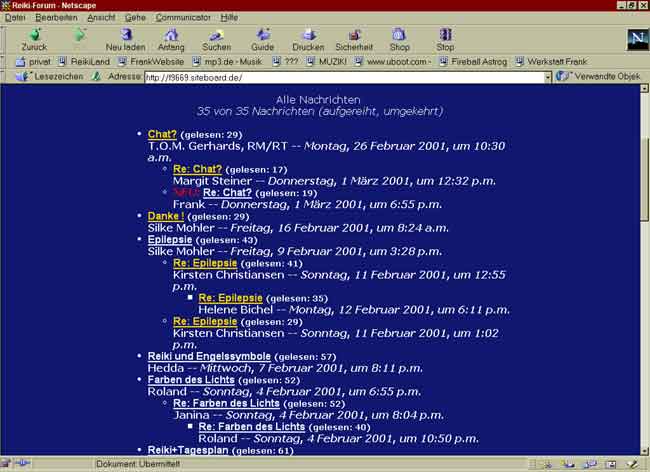The height and width of the screenshot is (472, 650).
Task: Open Frank's NEU Re: Chat? reply
Action: click(x=227, y=193)
